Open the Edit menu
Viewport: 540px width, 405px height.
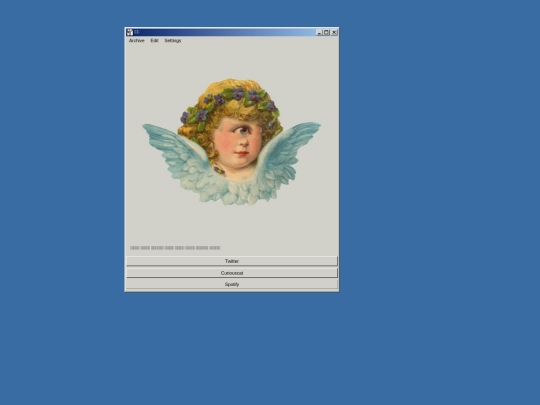pyautogui.click(x=154, y=41)
